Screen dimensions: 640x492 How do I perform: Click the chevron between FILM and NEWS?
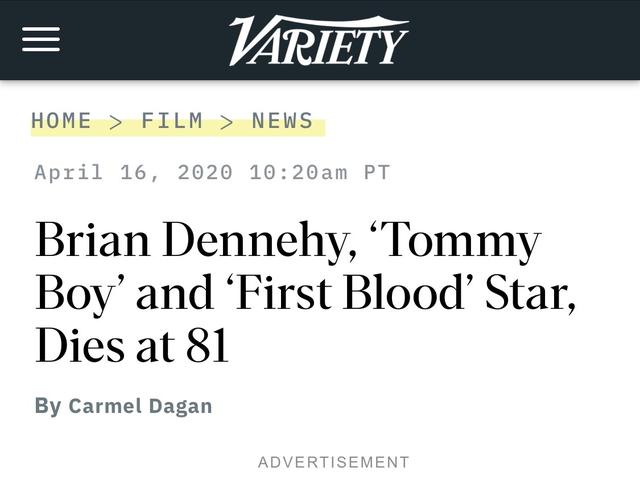227,122
